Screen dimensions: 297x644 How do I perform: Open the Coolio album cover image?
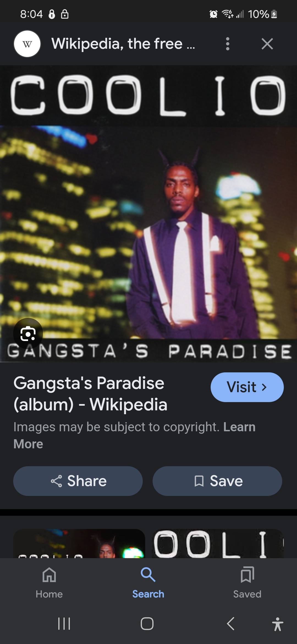(x=148, y=214)
